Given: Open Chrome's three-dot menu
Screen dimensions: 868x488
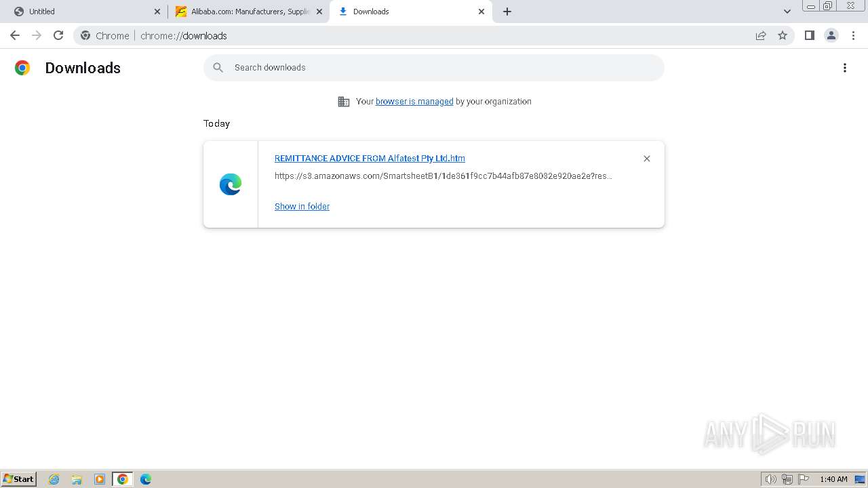Looking at the screenshot, I should pyautogui.click(x=853, y=35).
